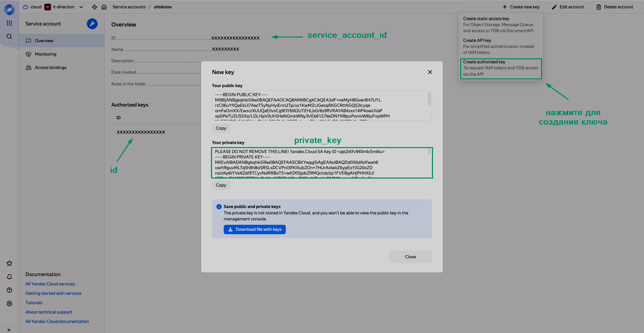Click the monitor icon beside Monitoring

[x=29, y=54]
